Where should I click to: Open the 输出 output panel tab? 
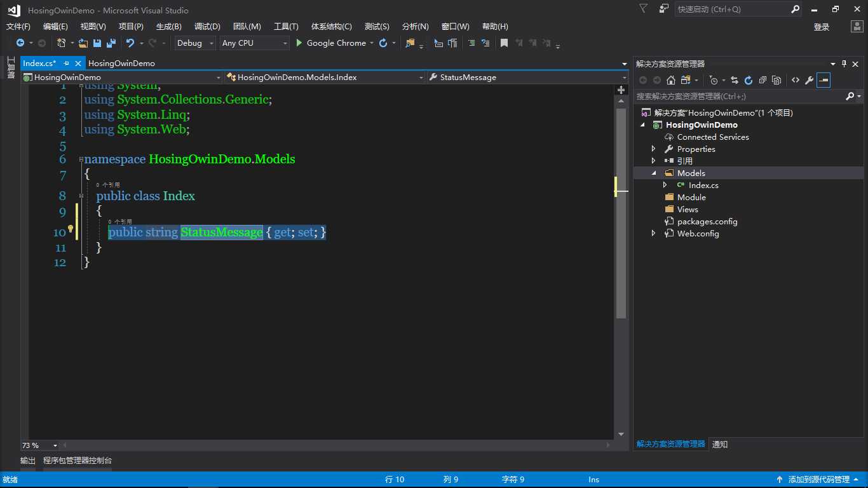[28, 461]
